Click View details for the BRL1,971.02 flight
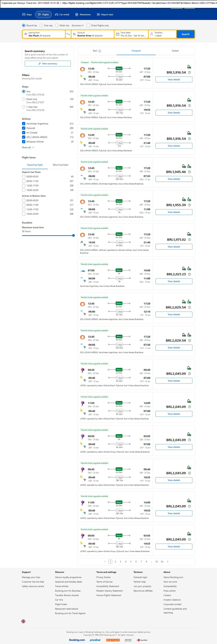The height and width of the screenshot is (644, 217). tap(174, 247)
